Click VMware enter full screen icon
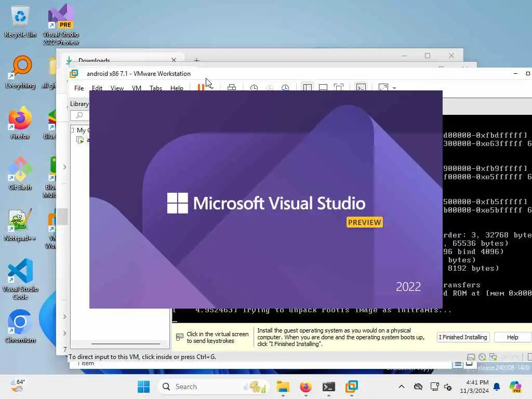Screen dimensions: 532x399 339,87
